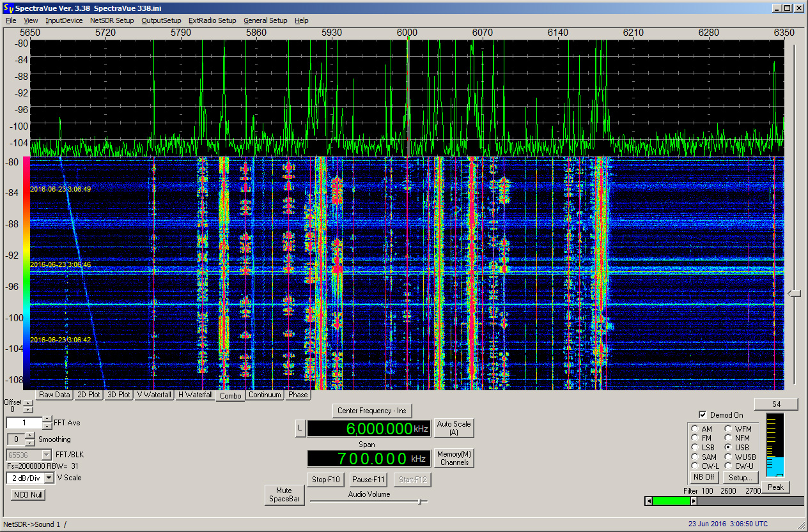This screenshot has height=532, width=808.
Task: Open the General Setup menu
Action: click(x=265, y=20)
